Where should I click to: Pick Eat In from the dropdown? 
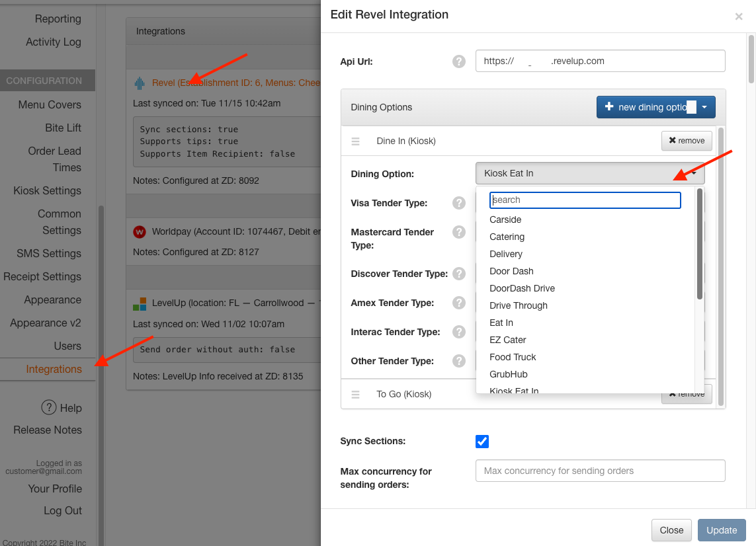(501, 323)
